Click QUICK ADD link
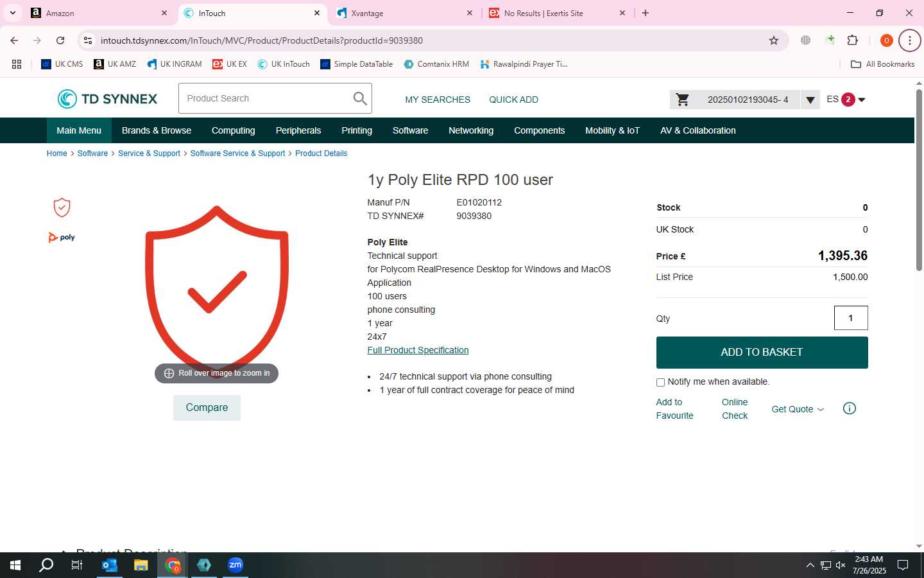Image resolution: width=924 pixels, height=578 pixels. pos(513,100)
